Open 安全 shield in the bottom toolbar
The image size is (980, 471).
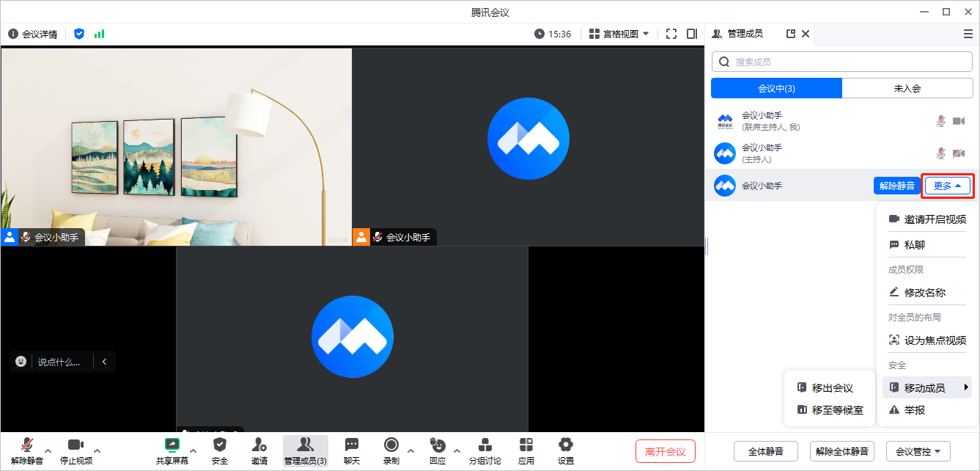[220, 445]
